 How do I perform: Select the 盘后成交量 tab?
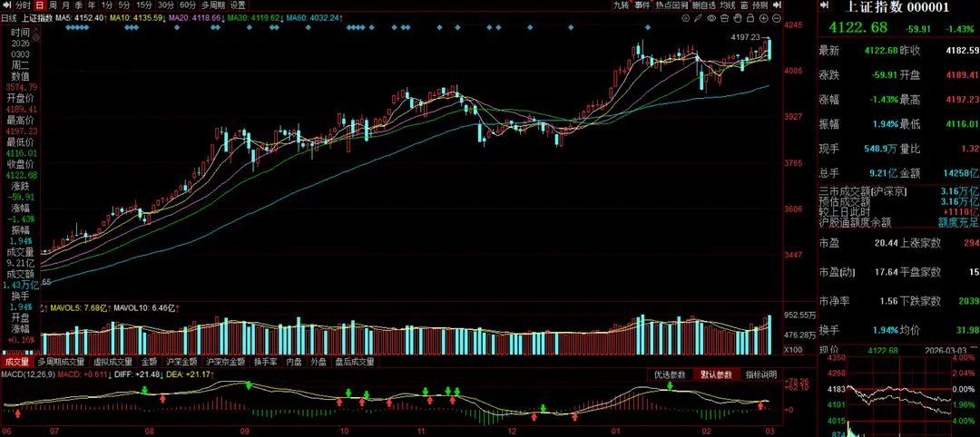click(355, 362)
